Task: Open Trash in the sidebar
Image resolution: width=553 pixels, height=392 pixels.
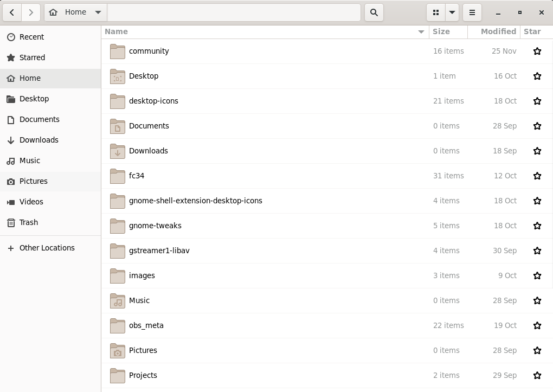Action: [29, 222]
